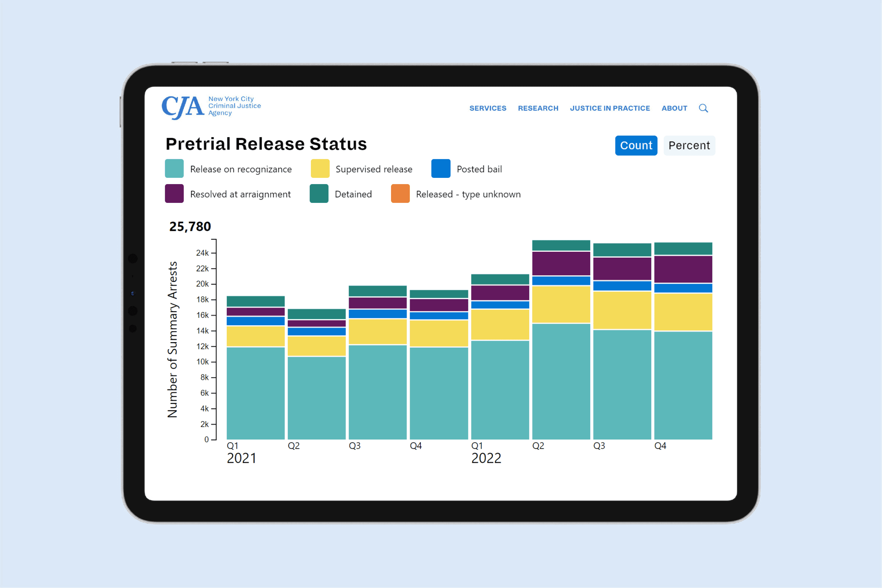The height and width of the screenshot is (588, 882).
Task: Open the Research menu item
Action: coord(538,108)
